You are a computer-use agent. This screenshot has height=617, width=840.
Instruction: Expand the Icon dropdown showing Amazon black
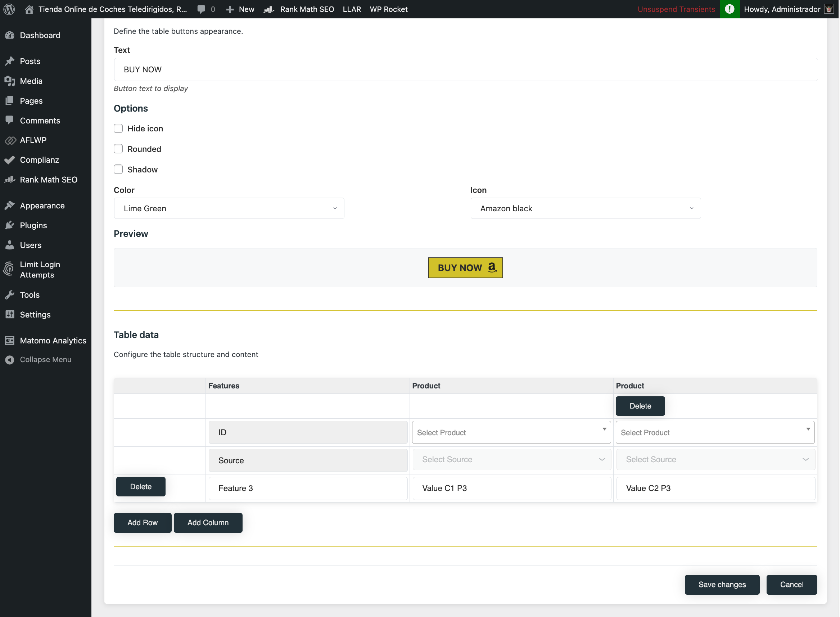tap(586, 208)
